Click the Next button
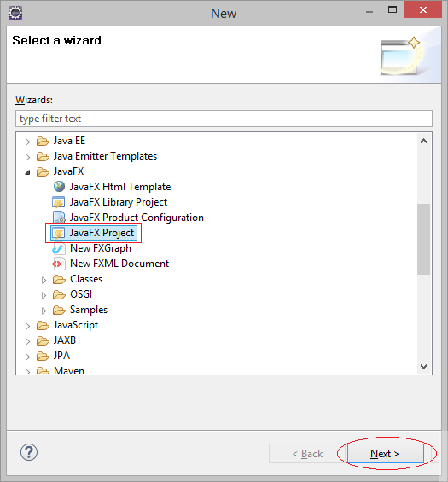The height and width of the screenshot is (482, 448). [x=385, y=453]
